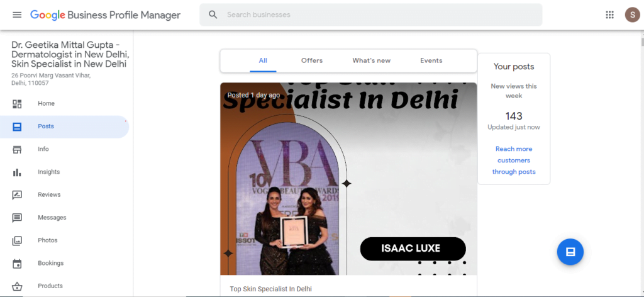Click the Home dashboard icon
Screen dimensions: 644x297
[x=17, y=104]
